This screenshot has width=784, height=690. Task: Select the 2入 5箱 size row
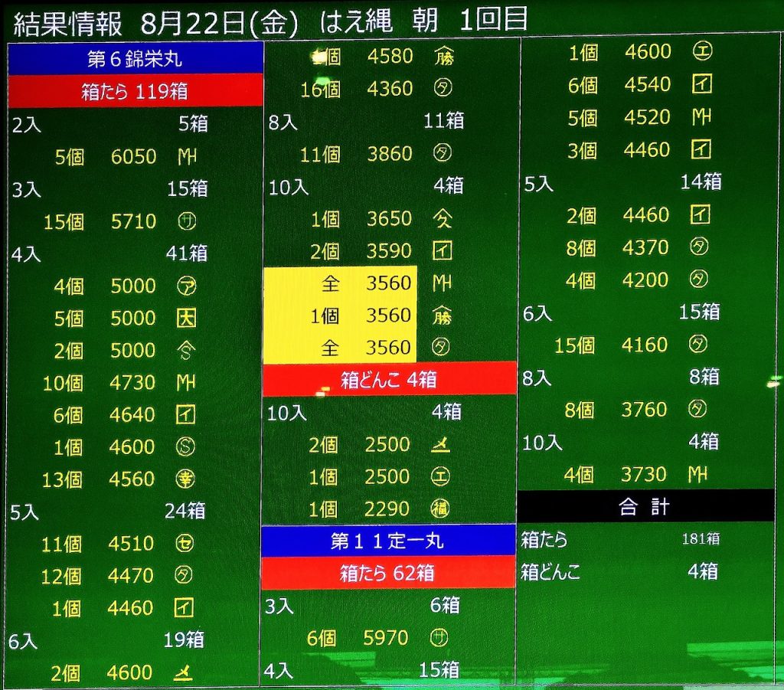(x=109, y=124)
